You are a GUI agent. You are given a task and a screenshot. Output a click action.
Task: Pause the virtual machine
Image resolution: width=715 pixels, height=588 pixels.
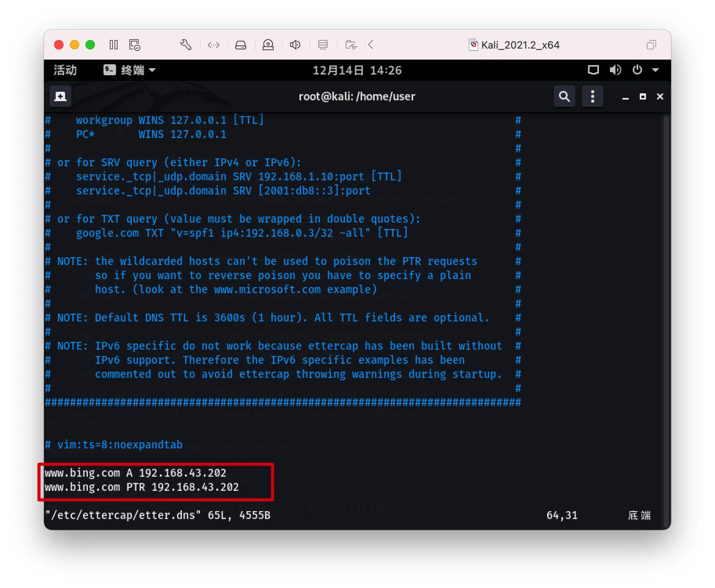114,45
